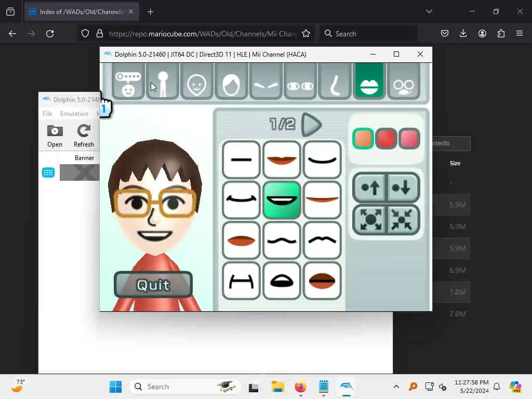The image size is (532, 399).
Task: Move the mouth down on face
Action: [x=403, y=187]
